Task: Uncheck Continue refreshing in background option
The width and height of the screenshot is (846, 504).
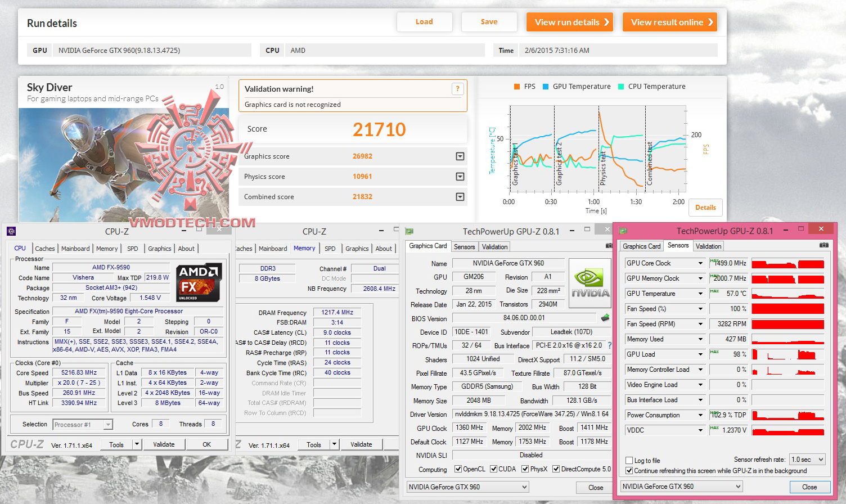Action: pos(629,471)
